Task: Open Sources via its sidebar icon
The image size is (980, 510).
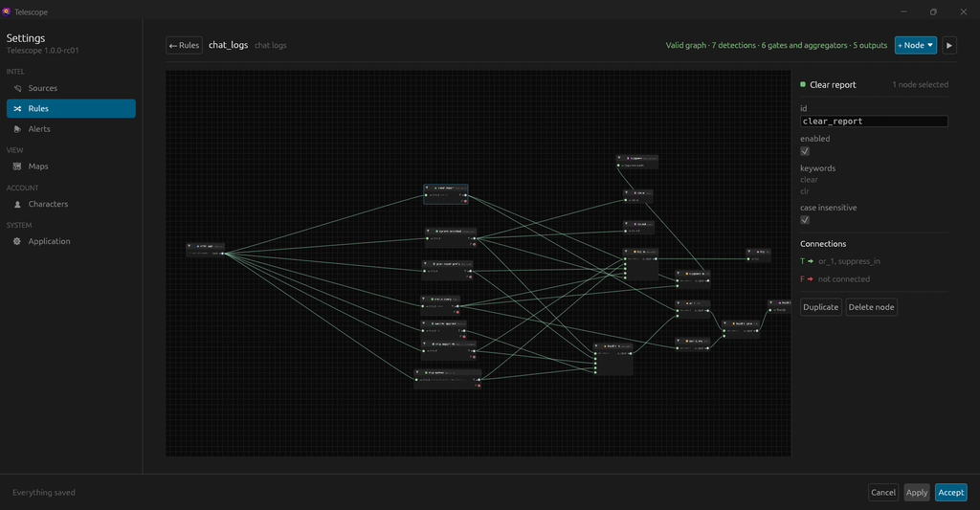Action: pos(17,88)
